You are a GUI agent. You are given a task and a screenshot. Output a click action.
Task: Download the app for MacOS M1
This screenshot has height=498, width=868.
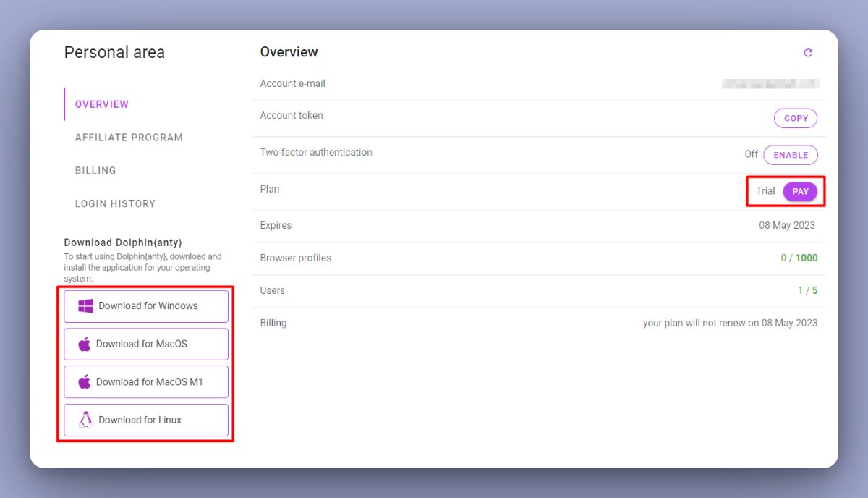(146, 381)
